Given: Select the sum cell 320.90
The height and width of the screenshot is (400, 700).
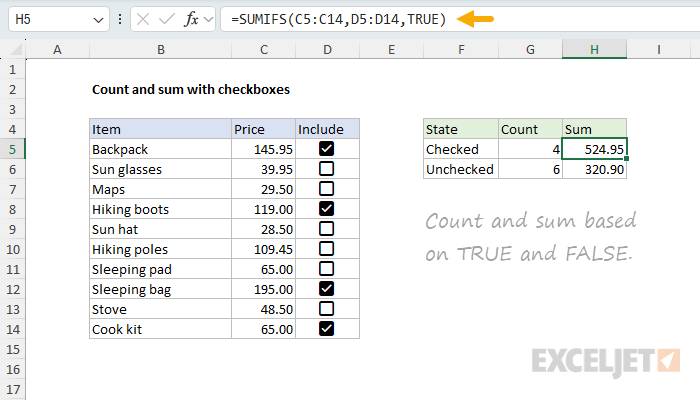Looking at the screenshot, I should click(594, 169).
